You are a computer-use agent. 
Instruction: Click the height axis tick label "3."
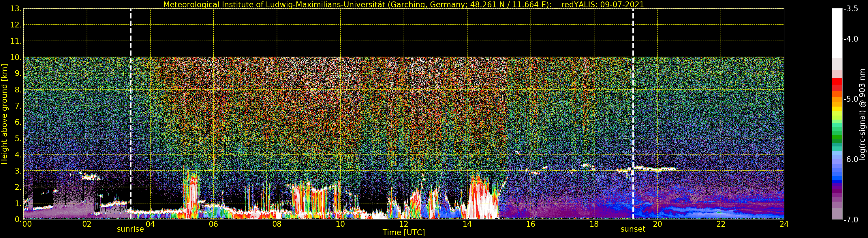(18, 171)
